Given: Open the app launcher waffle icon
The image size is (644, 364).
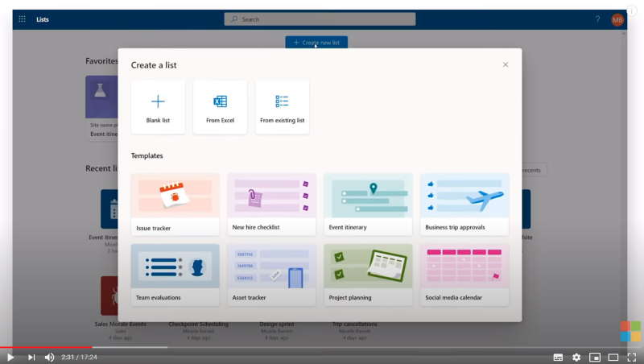Looking at the screenshot, I should 23,19.
